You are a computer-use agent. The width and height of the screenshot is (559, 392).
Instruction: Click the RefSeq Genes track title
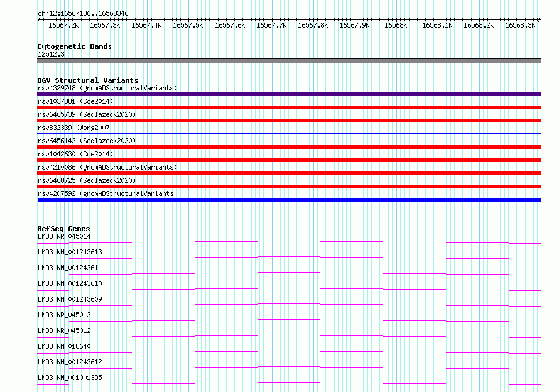[63, 229]
